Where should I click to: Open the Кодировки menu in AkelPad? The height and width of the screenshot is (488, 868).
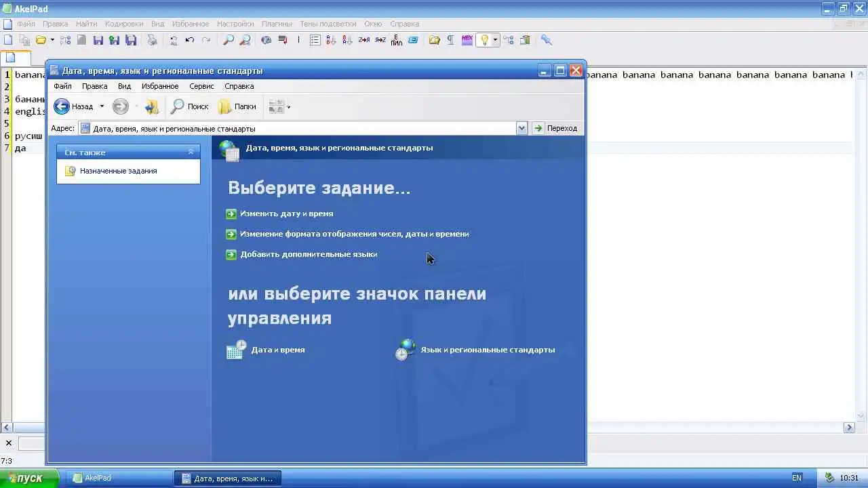pyautogui.click(x=124, y=24)
